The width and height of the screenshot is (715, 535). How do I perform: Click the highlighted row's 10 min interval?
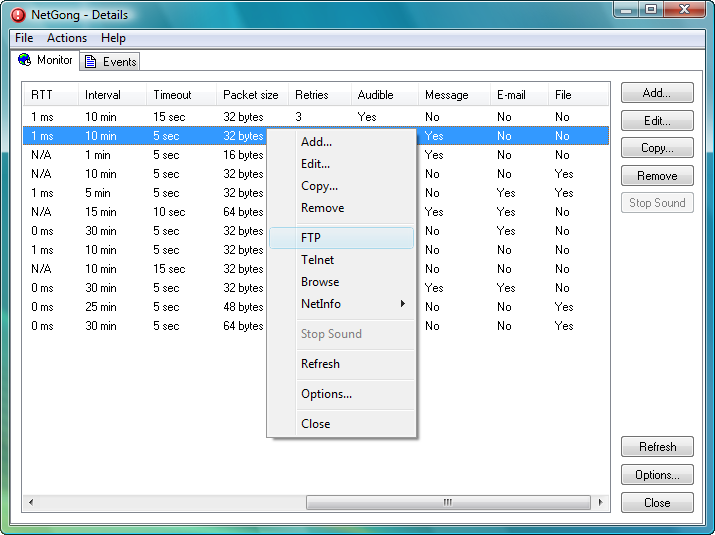[x=101, y=136]
